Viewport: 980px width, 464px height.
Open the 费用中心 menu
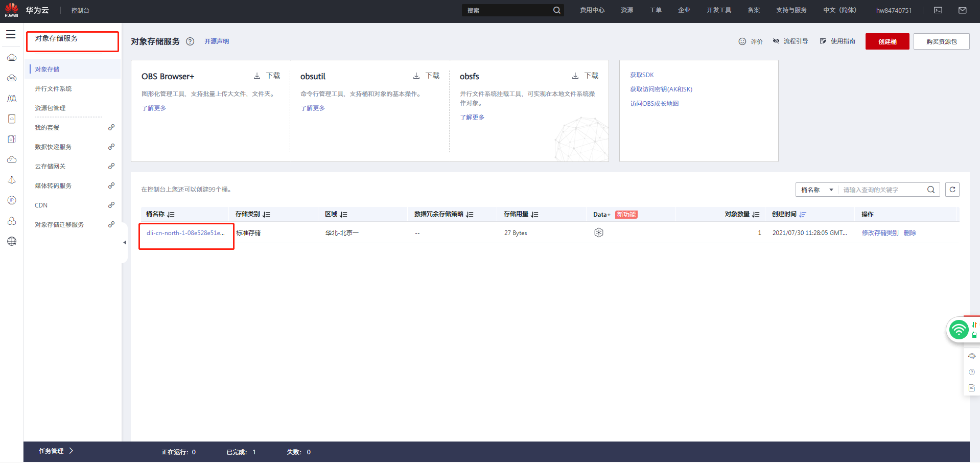coord(592,10)
